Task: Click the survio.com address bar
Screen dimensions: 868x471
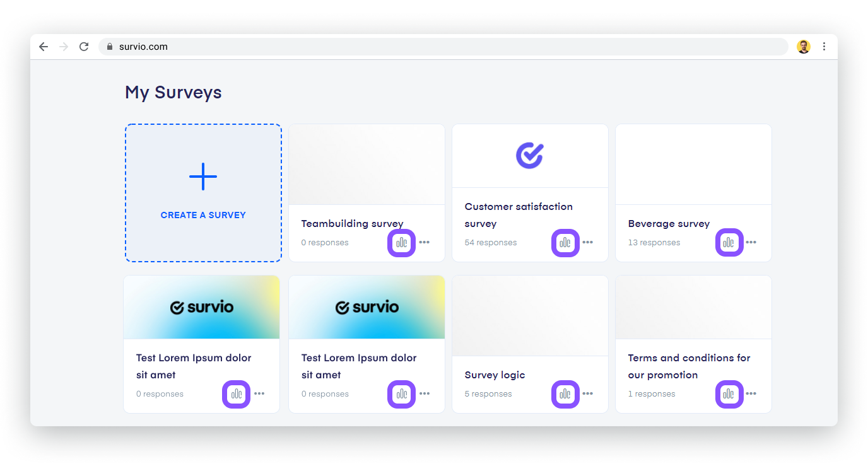Action: (443, 47)
